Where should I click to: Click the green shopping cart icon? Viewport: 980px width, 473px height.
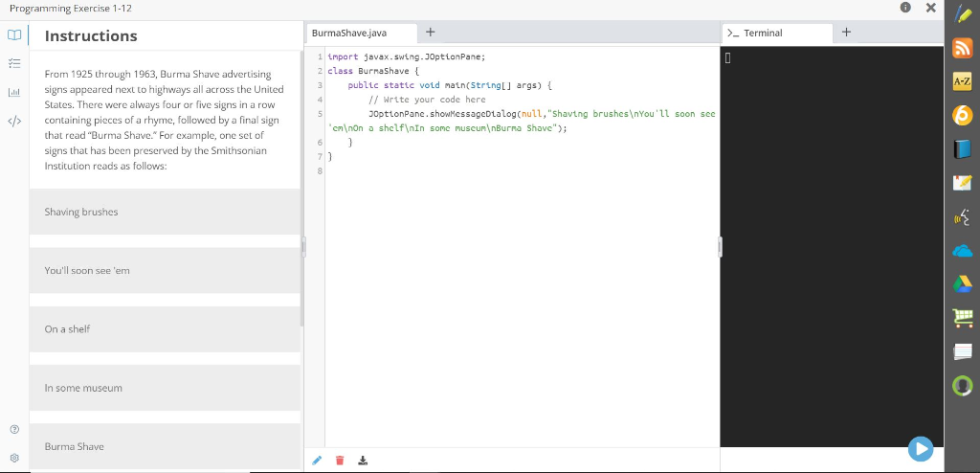point(962,317)
